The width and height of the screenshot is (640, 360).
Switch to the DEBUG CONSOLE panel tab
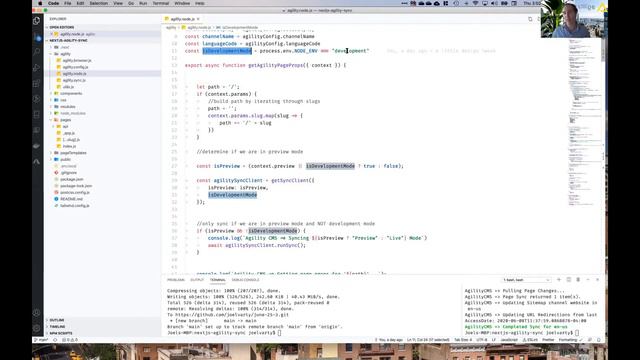click(x=245, y=280)
